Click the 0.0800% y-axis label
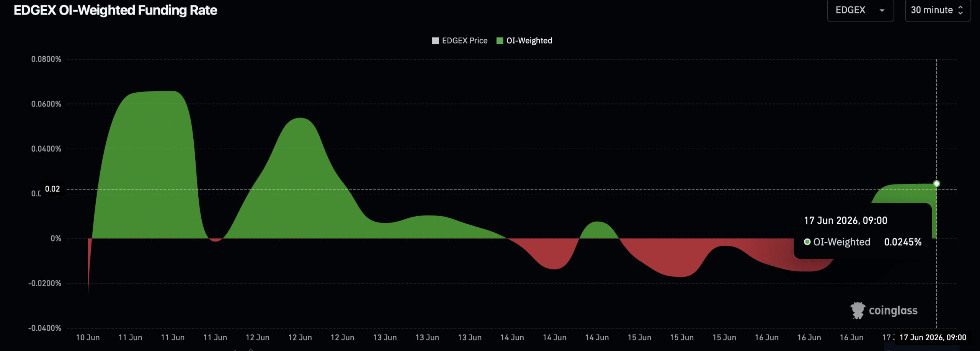980x351 pixels. 46,59
